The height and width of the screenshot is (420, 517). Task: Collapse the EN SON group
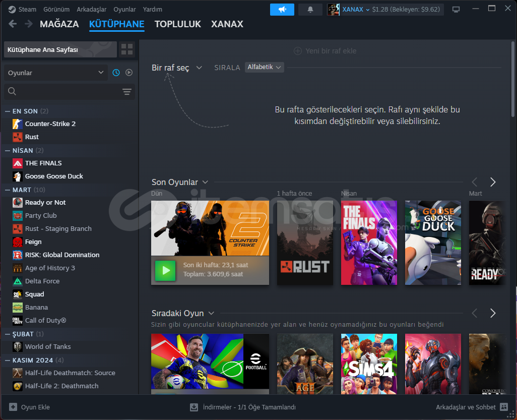[8, 111]
